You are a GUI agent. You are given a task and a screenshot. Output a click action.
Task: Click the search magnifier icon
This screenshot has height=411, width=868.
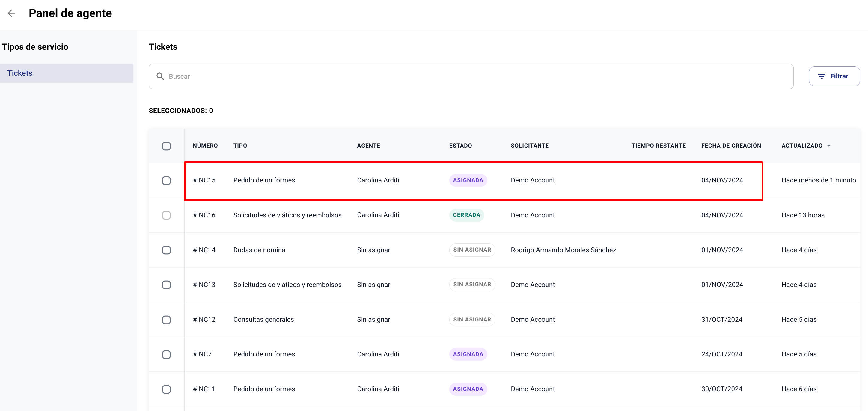tap(160, 76)
